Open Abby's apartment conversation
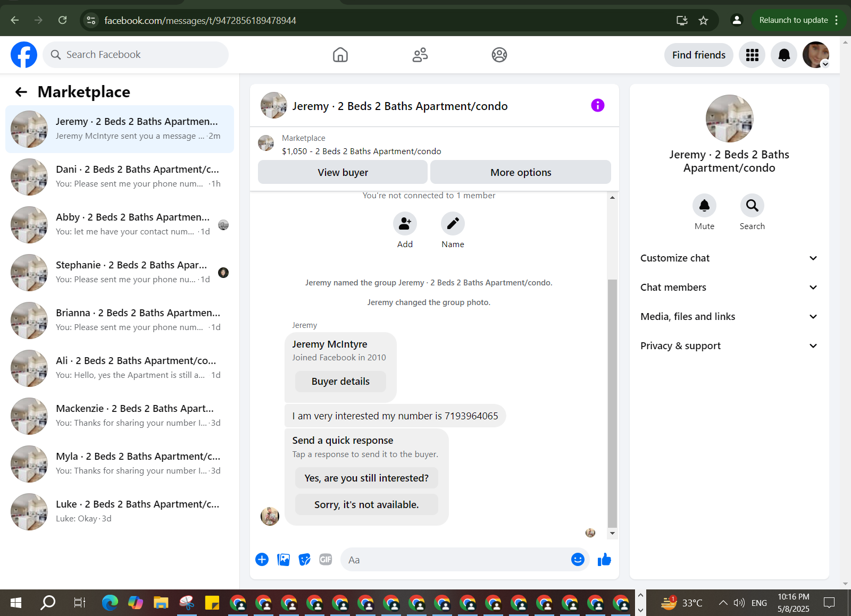 (x=120, y=225)
